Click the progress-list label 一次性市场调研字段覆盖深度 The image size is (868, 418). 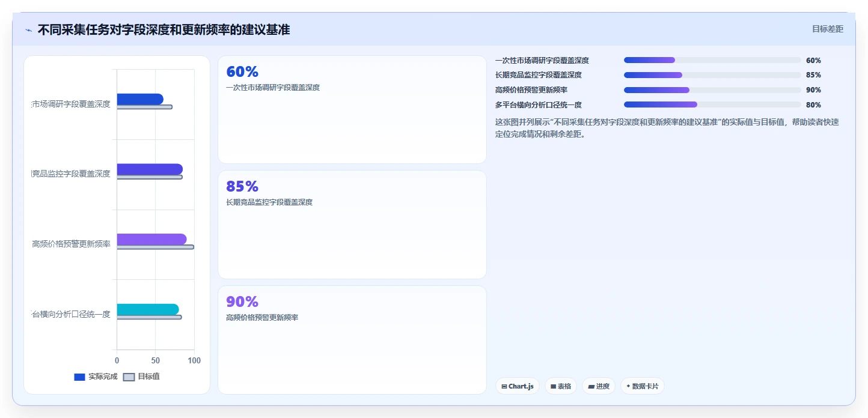click(x=542, y=61)
